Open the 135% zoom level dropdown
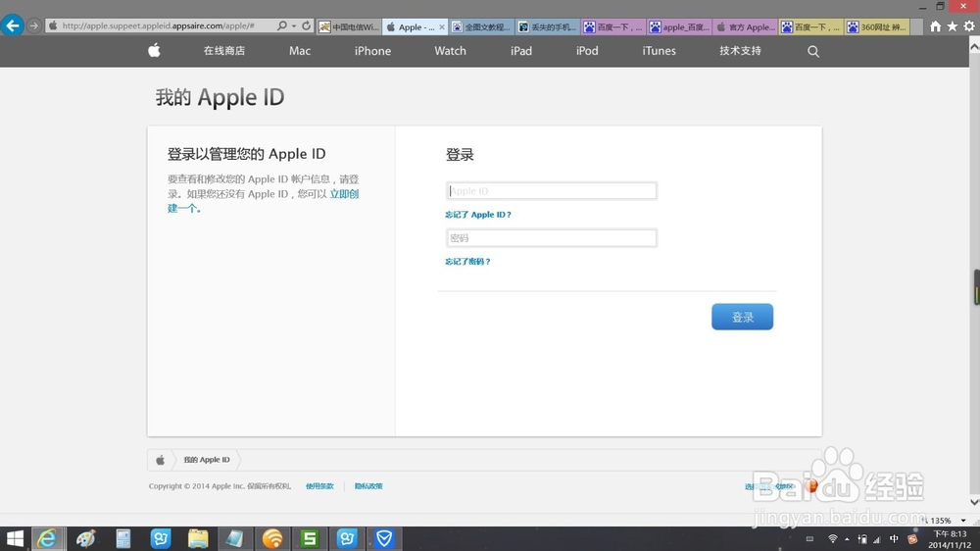This screenshot has height=551, width=980. [963, 521]
